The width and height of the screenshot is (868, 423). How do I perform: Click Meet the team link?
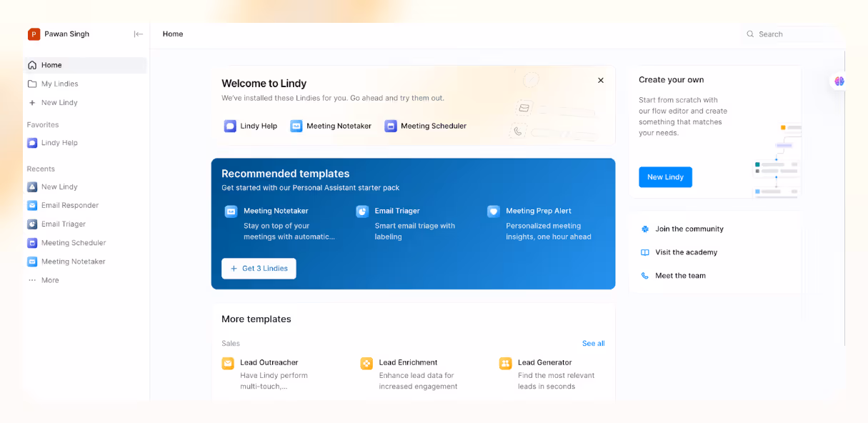pyautogui.click(x=680, y=276)
